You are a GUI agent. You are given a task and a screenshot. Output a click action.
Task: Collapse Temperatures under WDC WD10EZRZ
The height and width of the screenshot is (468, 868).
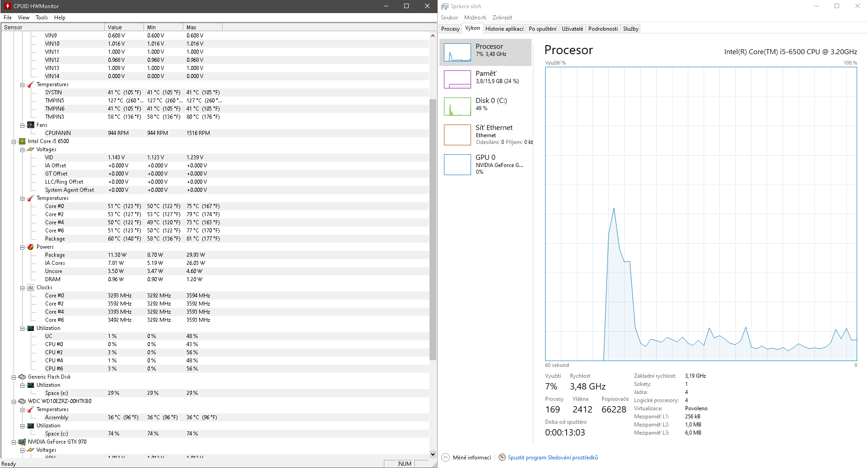[22, 410]
